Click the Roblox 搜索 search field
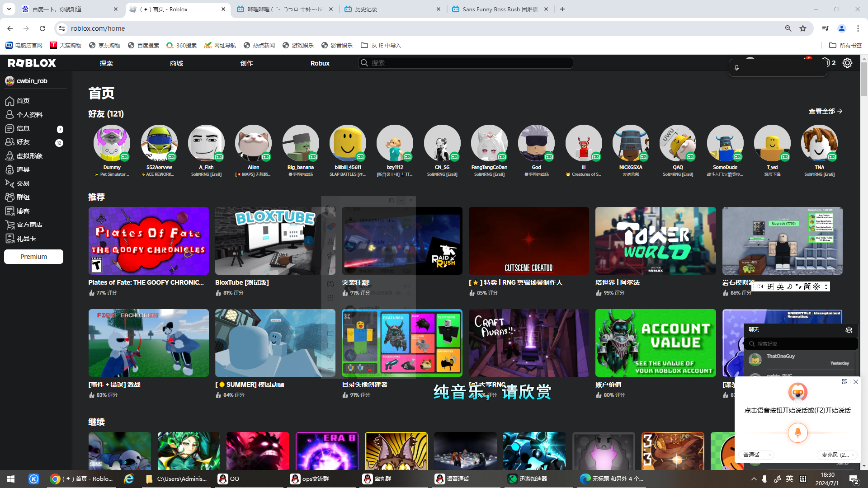Screen dimensions: 868x488 466,63
